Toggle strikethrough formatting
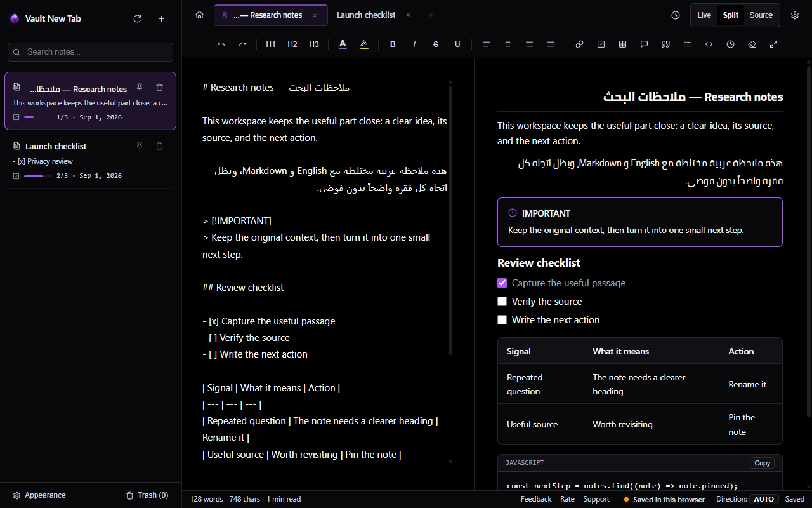The width and height of the screenshot is (812, 508). tap(436, 44)
